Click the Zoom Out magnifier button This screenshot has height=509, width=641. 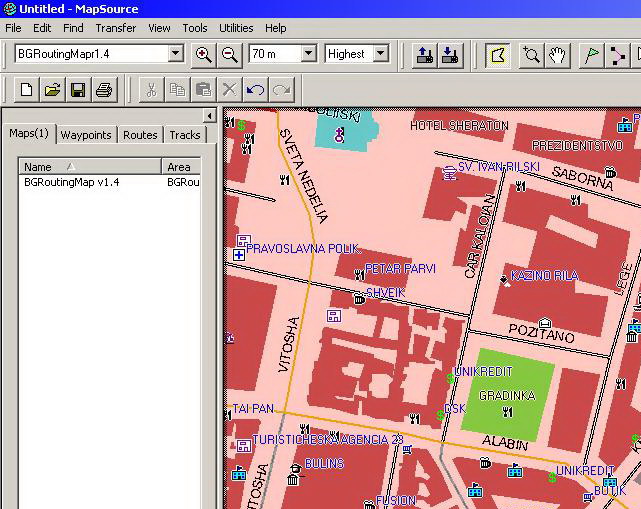point(229,54)
